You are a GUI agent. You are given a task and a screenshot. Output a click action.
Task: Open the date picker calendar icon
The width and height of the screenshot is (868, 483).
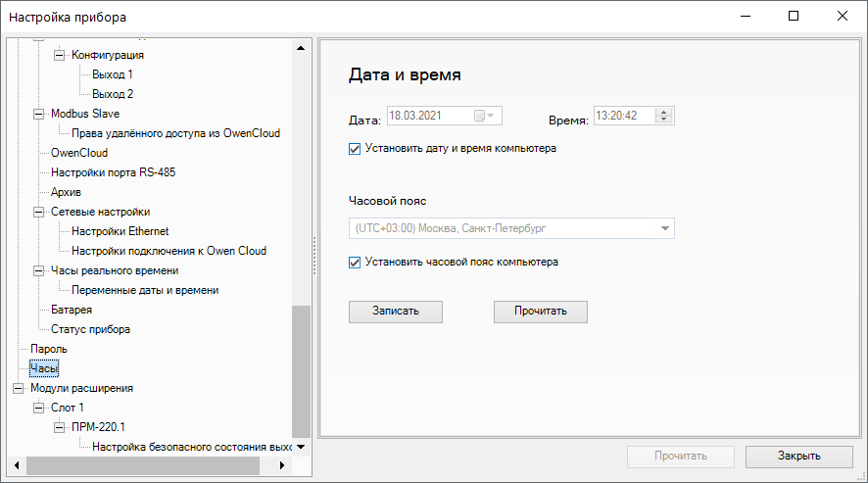(x=479, y=116)
